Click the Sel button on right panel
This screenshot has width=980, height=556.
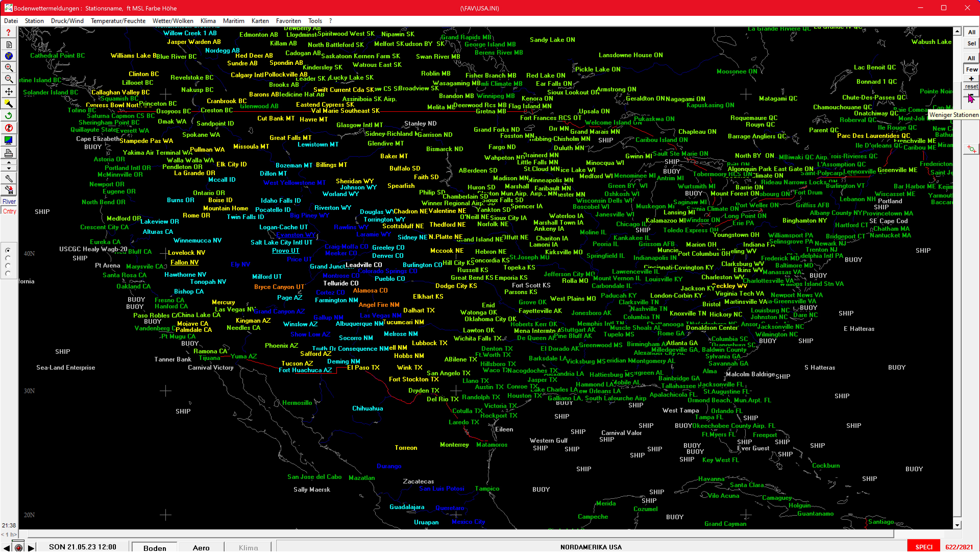coord(972,44)
